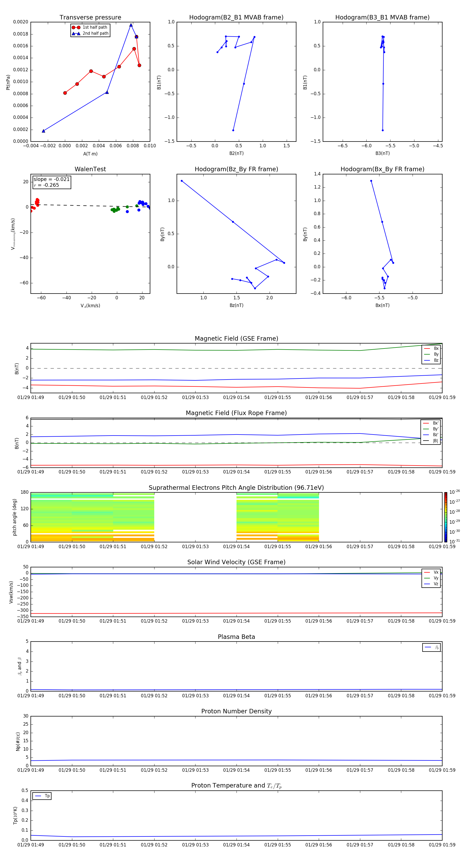Click the 'Hodogram(Bx_By FR frame)' title
The height and width of the screenshot is (868, 473).
pyautogui.click(x=382, y=169)
